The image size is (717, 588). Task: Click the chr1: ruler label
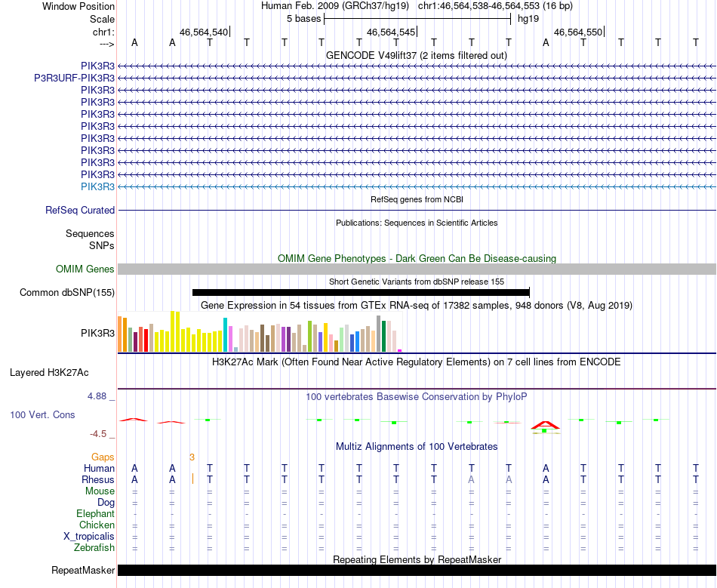(103, 32)
